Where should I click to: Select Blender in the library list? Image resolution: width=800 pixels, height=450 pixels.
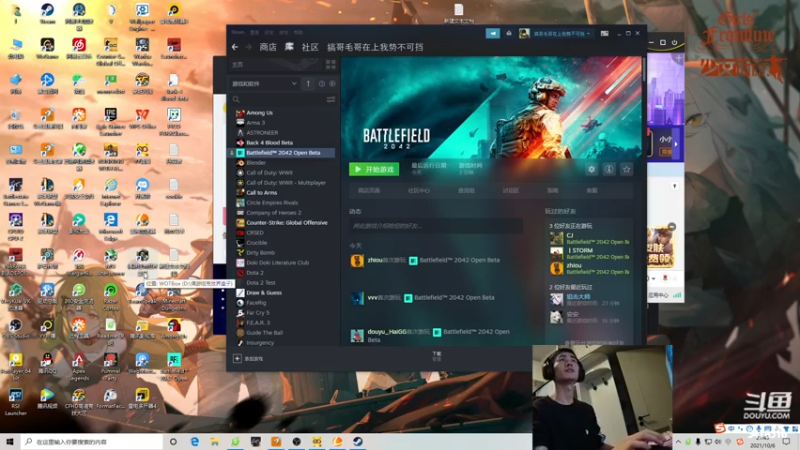(x=256, y=163)
